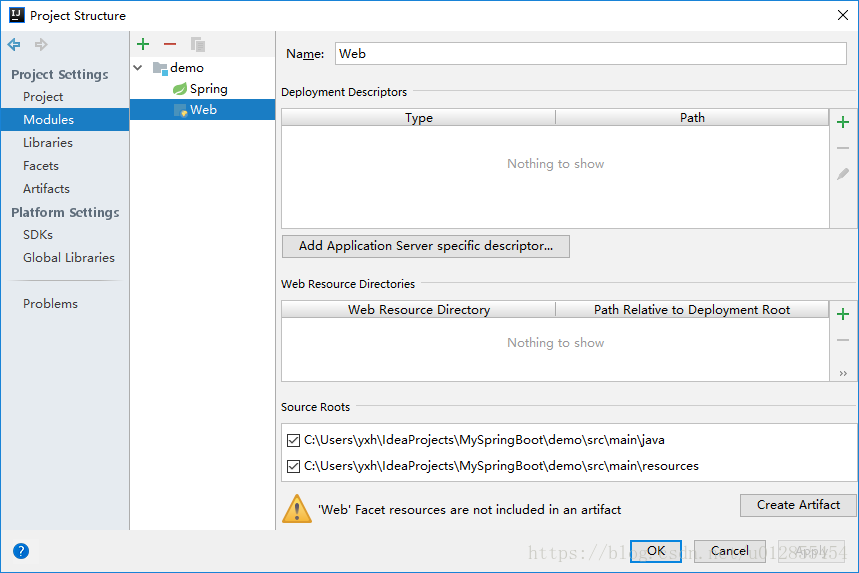The height and width of the screenshot is (573, 859).
Task: Open help with question mark icon
Action: point(21,551)
